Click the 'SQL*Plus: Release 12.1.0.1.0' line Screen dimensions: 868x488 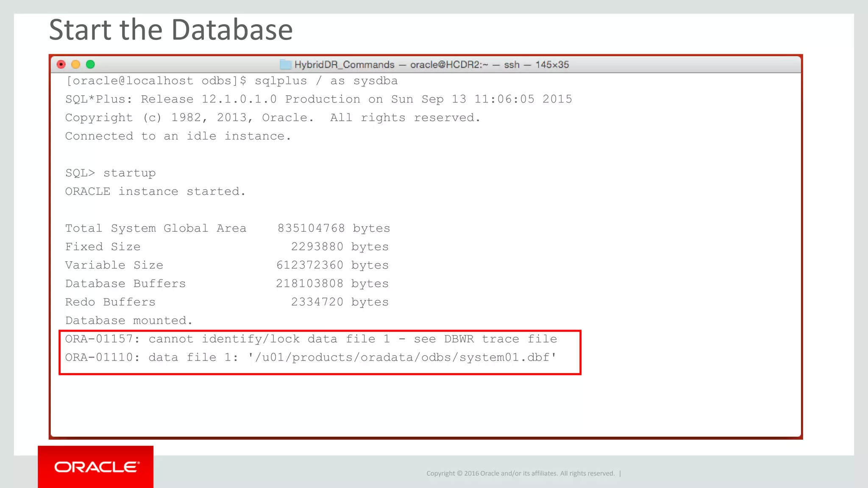319,99
